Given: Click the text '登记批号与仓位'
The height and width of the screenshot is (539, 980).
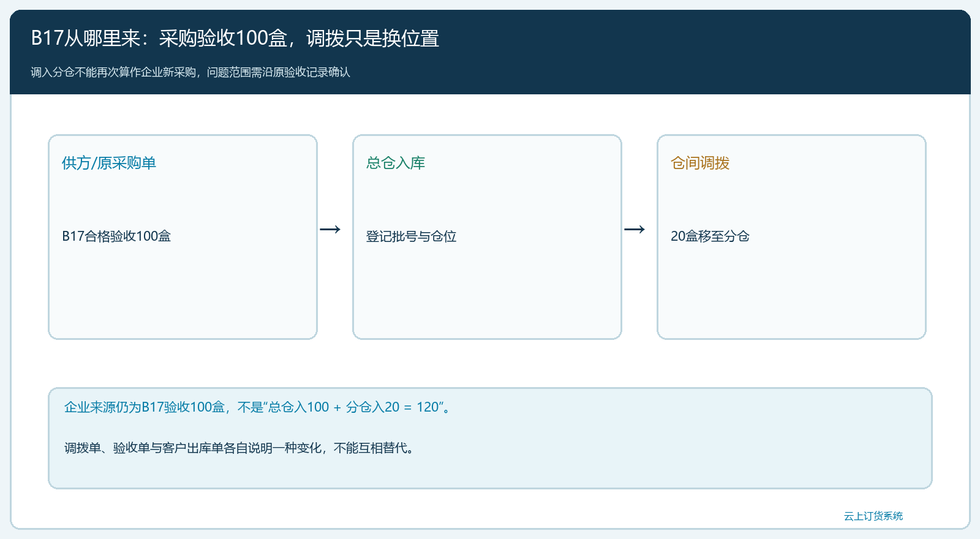Looking at the screenshot, I should pyautogui.click(x=411, y=236).
